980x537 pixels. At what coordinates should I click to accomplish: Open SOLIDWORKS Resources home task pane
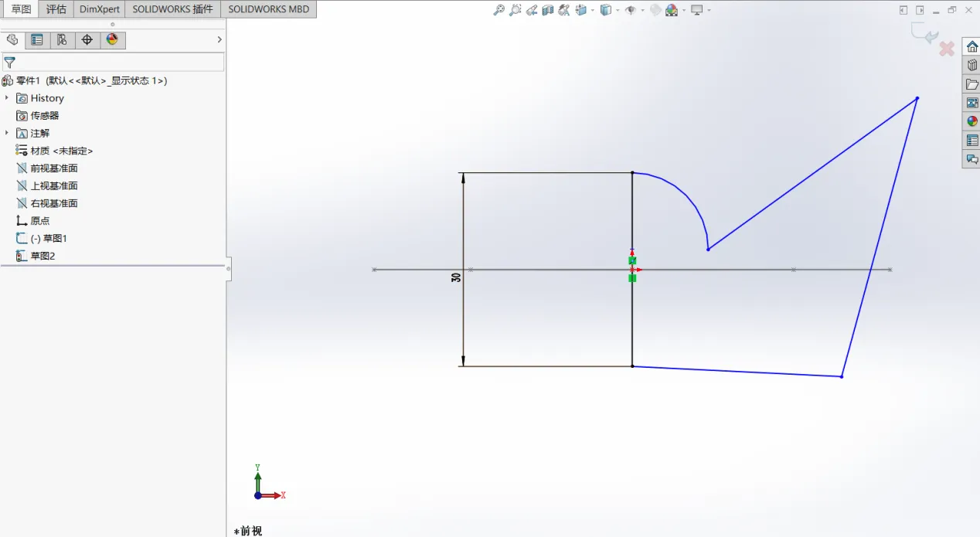(971, 46)
